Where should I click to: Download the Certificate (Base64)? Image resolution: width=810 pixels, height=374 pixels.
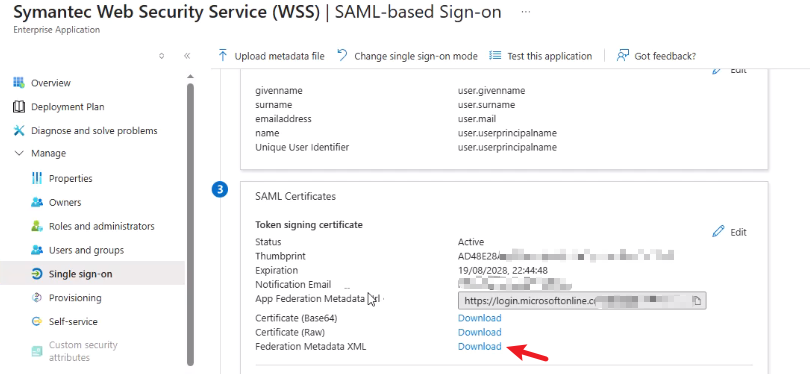(479, 318)
